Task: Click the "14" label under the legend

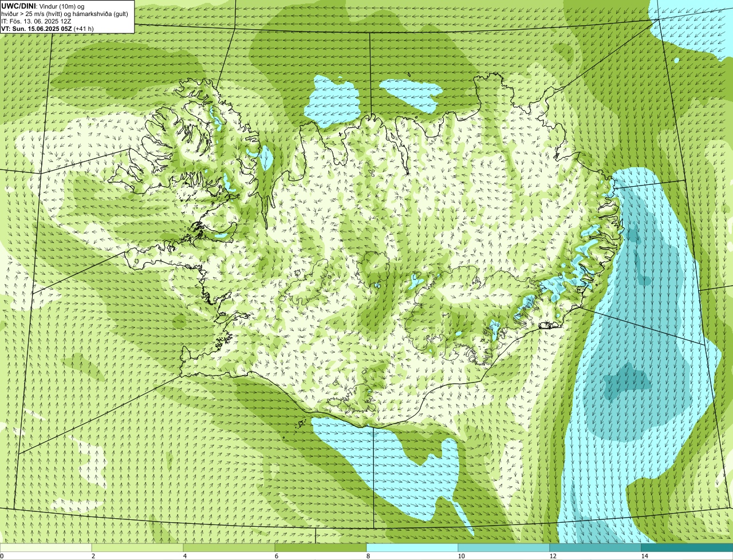Action: click(x=644, y=556)
